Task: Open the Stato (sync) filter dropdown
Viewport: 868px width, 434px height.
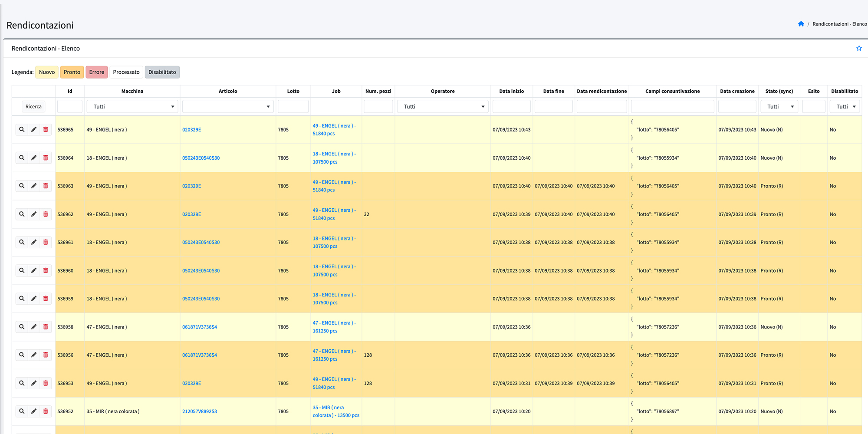Action: 779,107
